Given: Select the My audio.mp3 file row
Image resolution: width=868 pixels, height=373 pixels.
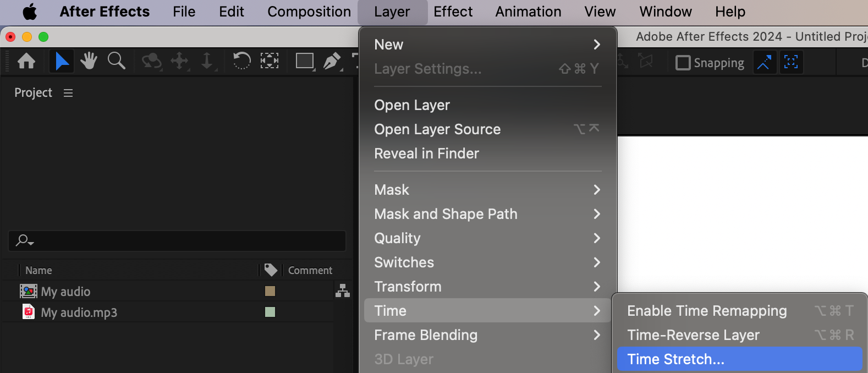Looking at the screenshot, I should point(167,312).
